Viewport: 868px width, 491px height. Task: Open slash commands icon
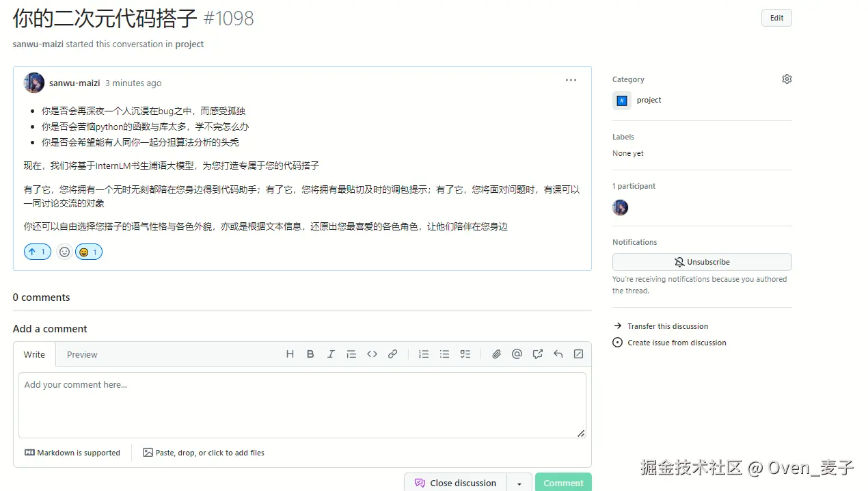point(579,354)
